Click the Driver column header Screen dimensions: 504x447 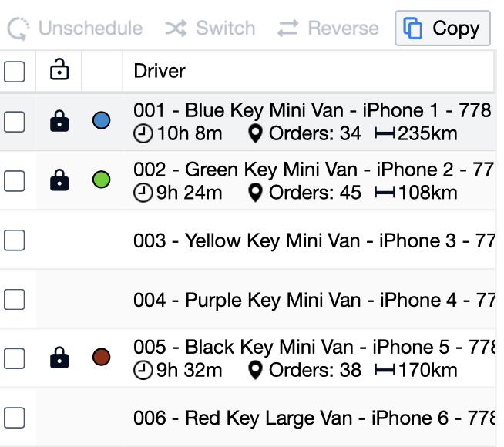160,72
